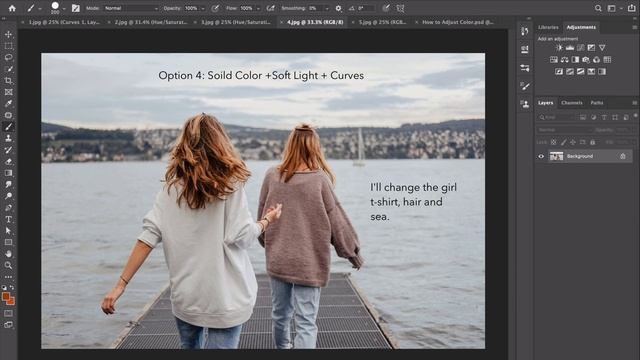Click the Background layer thumbnail

tap(556, 156)
